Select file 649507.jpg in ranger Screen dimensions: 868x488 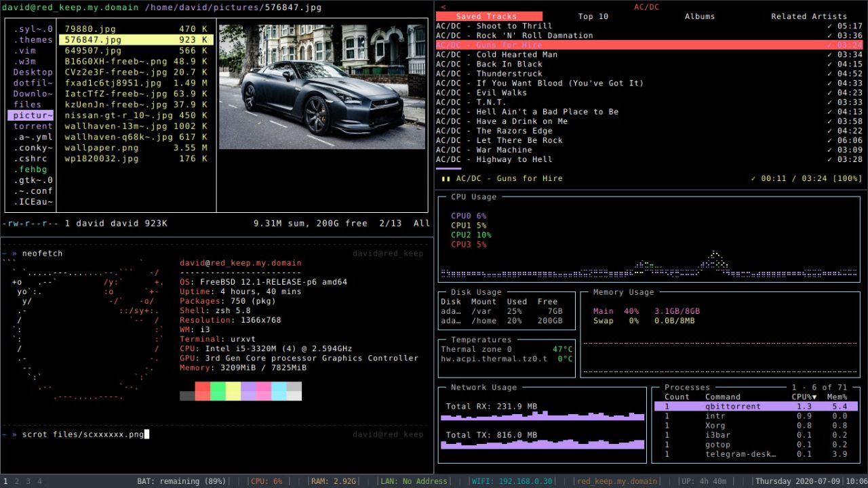click(136, 50)
